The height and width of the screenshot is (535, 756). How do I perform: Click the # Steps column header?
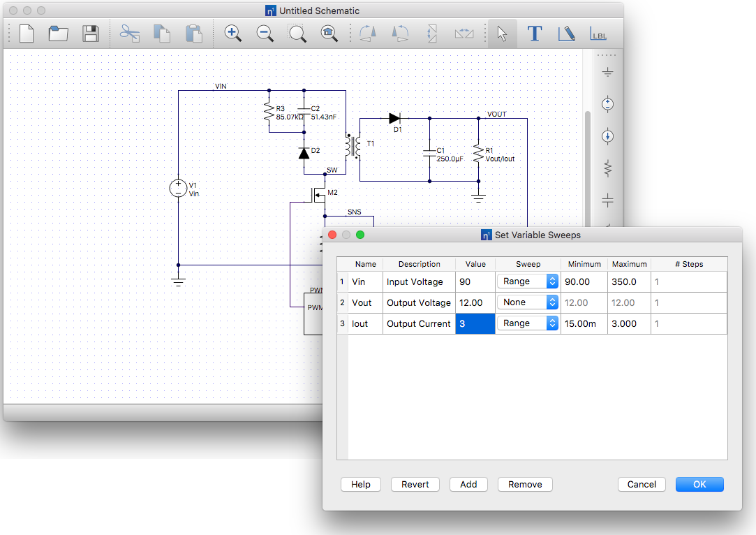[689, 264]
